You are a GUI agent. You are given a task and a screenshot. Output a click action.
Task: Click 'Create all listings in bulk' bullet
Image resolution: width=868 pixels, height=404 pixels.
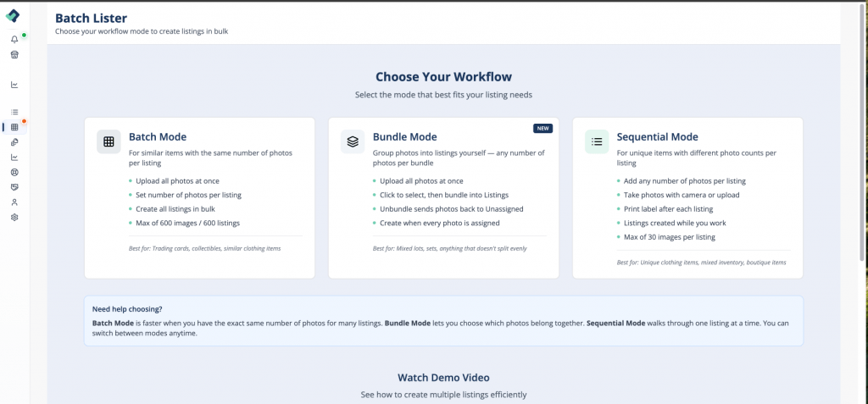point(175,209)
